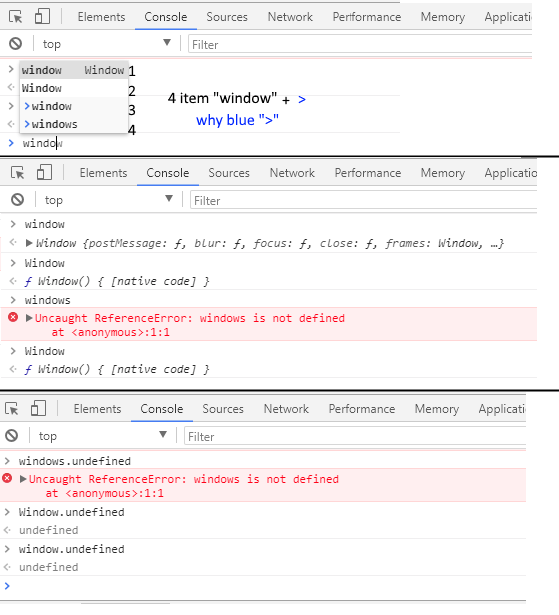Expand the Window {postMessage: f...} object
559x615 pixels.
coord(29,243)
